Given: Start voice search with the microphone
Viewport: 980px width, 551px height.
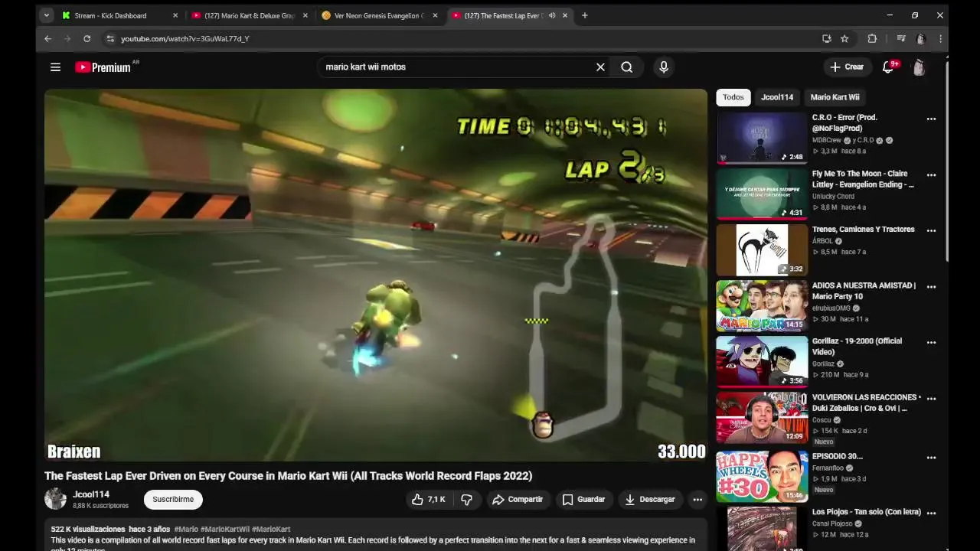Looking at the screenshot, I should point(664,67).
